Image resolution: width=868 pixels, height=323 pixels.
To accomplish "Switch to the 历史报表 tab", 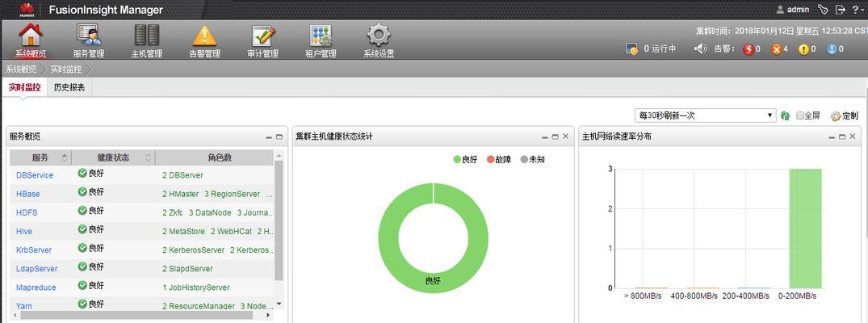I will tap(69, 87).
